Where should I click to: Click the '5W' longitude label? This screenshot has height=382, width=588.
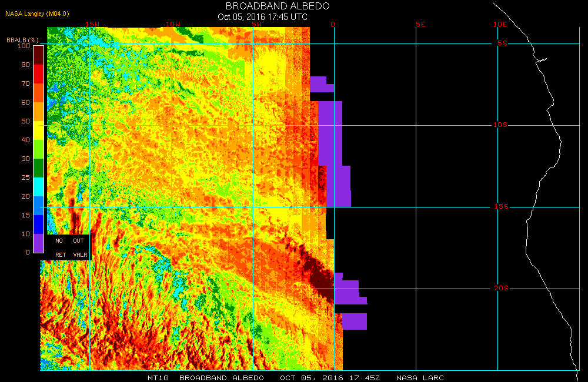257,24
